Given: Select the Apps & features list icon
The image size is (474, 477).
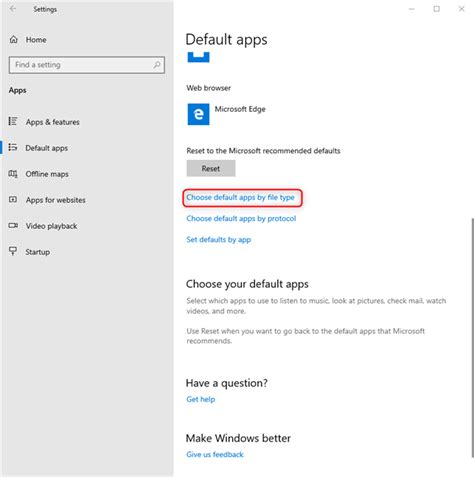Looking at the screenshot, I should coord(13,121).
